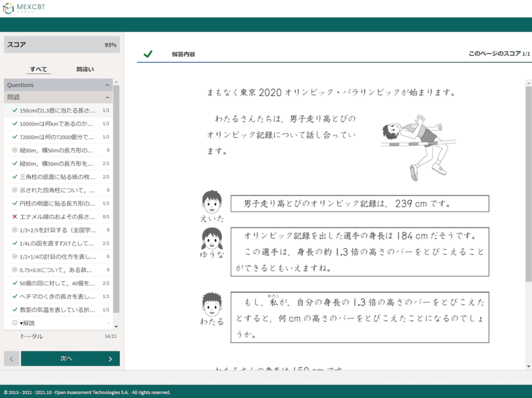Open question 150cmの1.3倍に当たる長さ
The image size is (532, 398).
pos(58,110)
